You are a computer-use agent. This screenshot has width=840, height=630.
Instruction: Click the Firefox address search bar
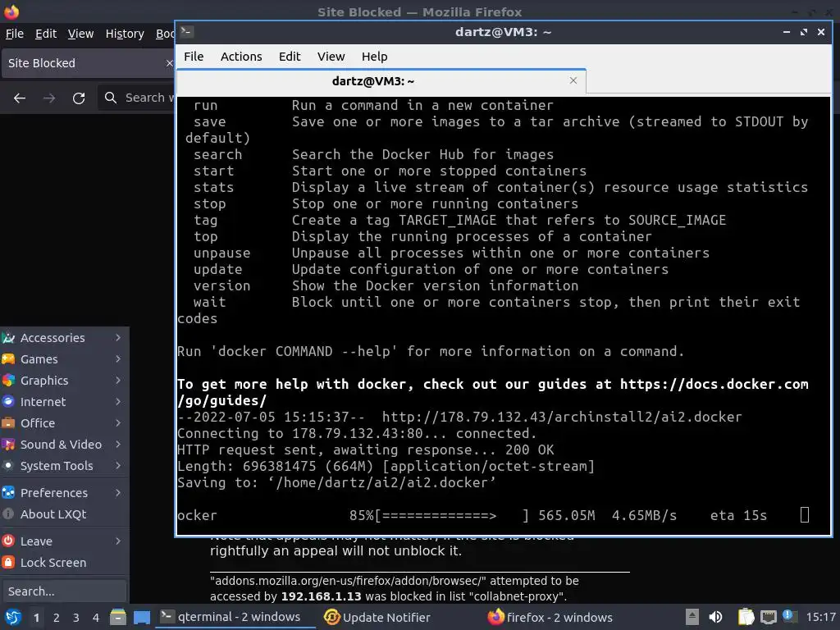tap(137, 98)
